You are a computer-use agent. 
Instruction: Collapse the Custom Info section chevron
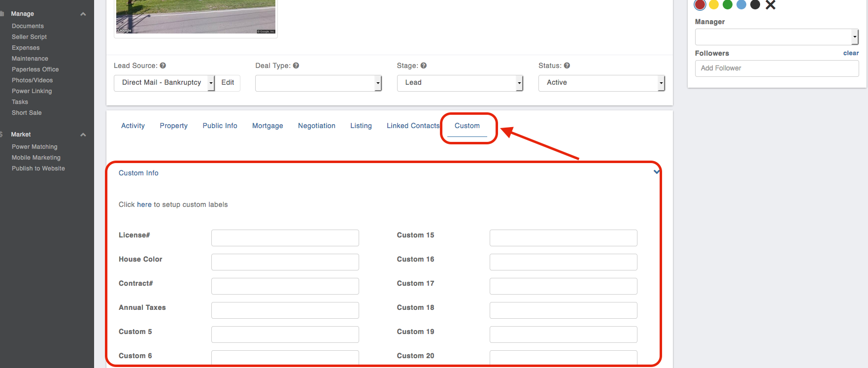656,172
